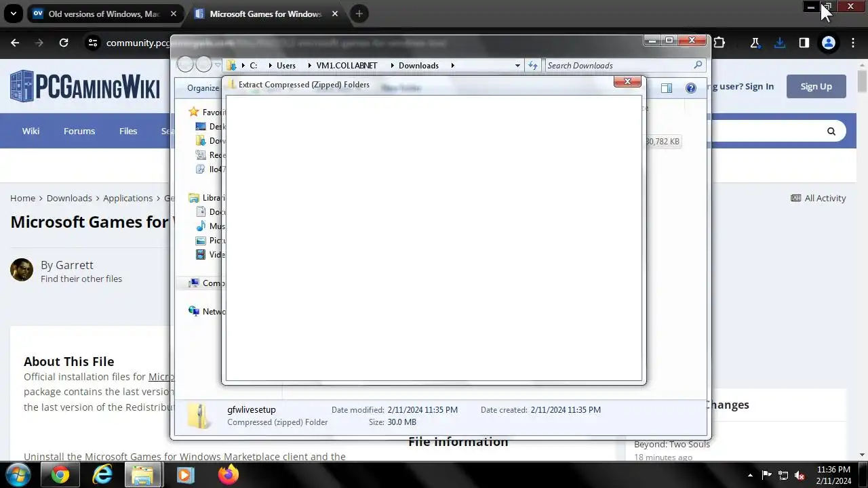Viewport: 868px width, 488px height.
Task: Click the Sign Up button
Action: [x=816, y=86]
